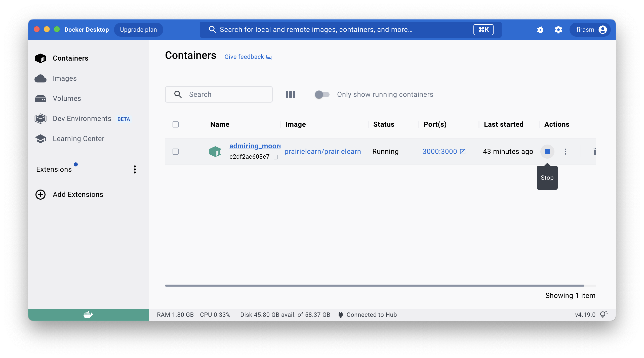Click the Showing 1 item text
644x358 pixels.
[570, 296]
